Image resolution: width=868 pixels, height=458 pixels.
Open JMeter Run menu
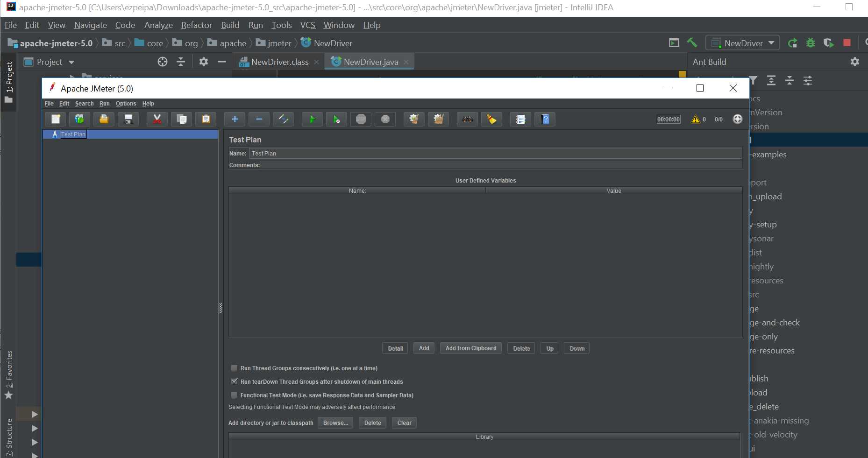pyautogui.click(x=105, y=104)
